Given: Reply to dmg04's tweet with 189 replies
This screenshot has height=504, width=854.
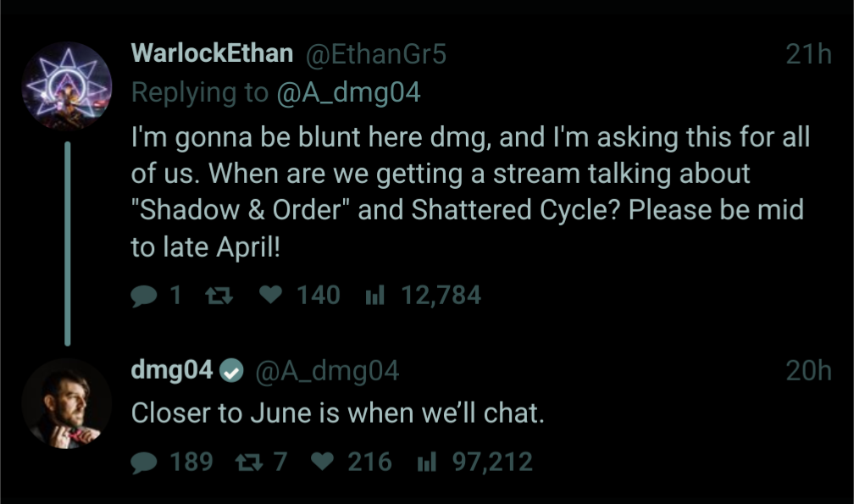Looking at the screenshot, I should [144, 462].
